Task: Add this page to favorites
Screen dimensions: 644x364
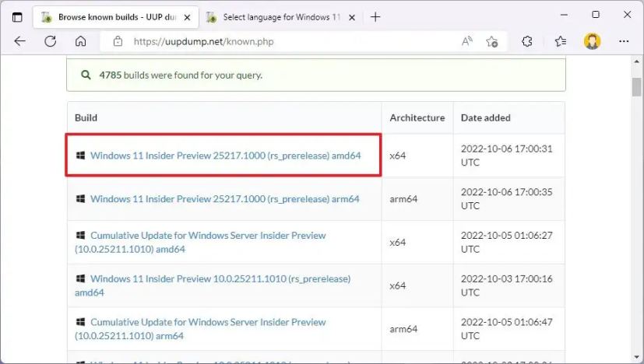Action: 491,41
